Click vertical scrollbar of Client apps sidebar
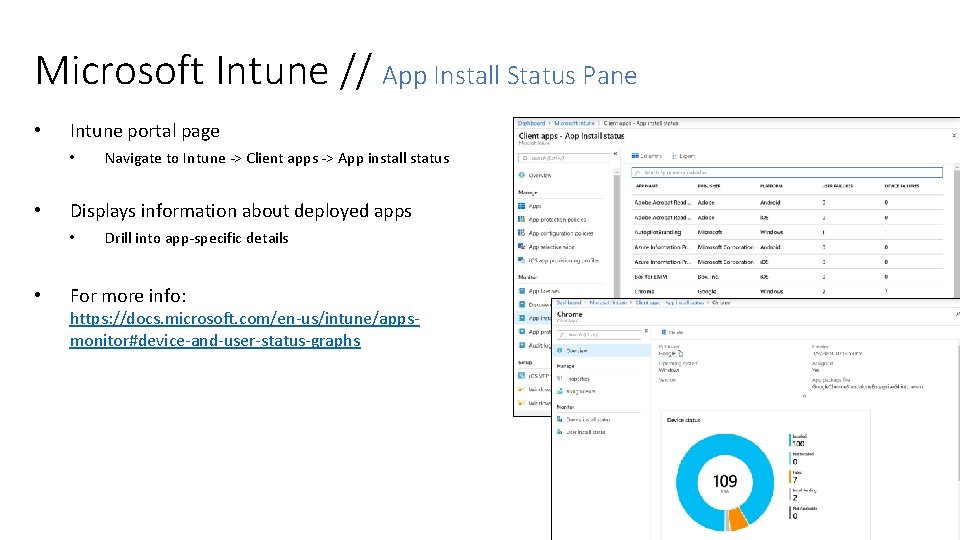This screenshot has width=960, height=540. pyautogui.click(x=617, y=233)
